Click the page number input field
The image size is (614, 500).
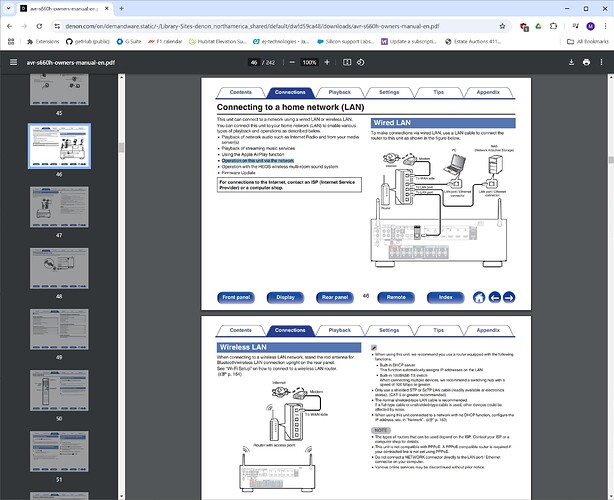254,62
